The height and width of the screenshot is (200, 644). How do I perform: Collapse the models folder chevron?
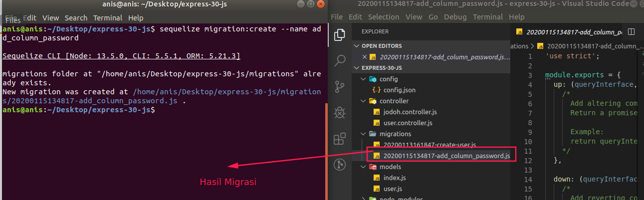[364, 167]
